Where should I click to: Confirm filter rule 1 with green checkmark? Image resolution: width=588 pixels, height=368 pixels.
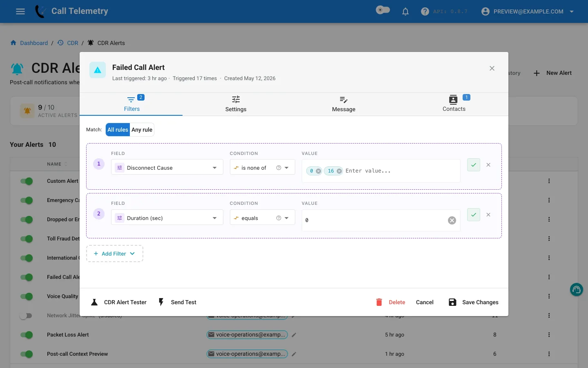(x=474, y=165)
